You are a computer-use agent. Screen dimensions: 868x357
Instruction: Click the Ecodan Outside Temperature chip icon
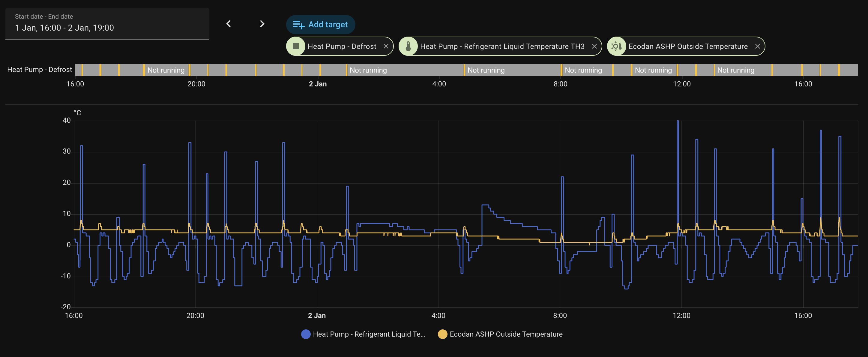(616, 46)
